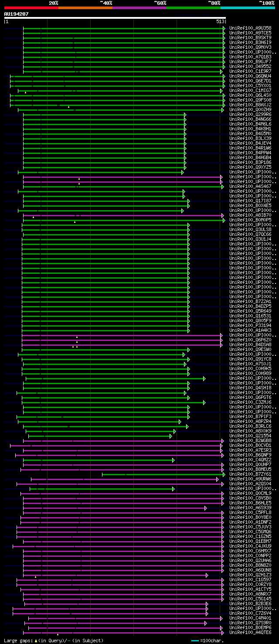
Task: Click the white query length bar
Action: coord(115,18)
